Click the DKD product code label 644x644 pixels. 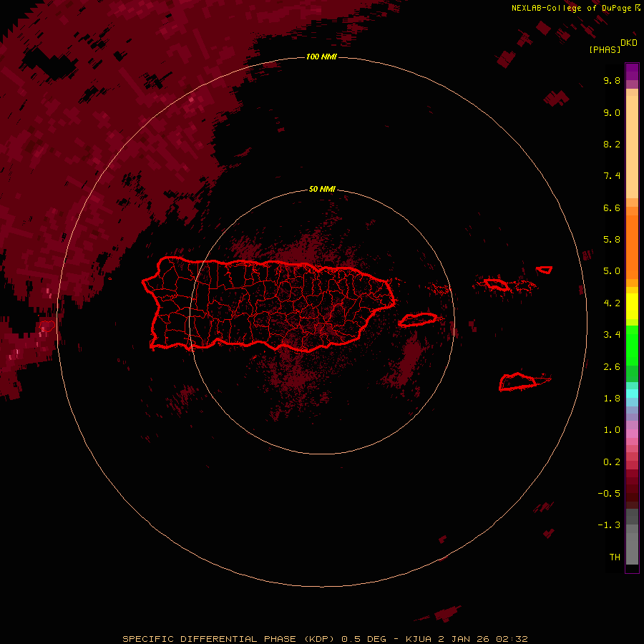click(x=629, y=43)
